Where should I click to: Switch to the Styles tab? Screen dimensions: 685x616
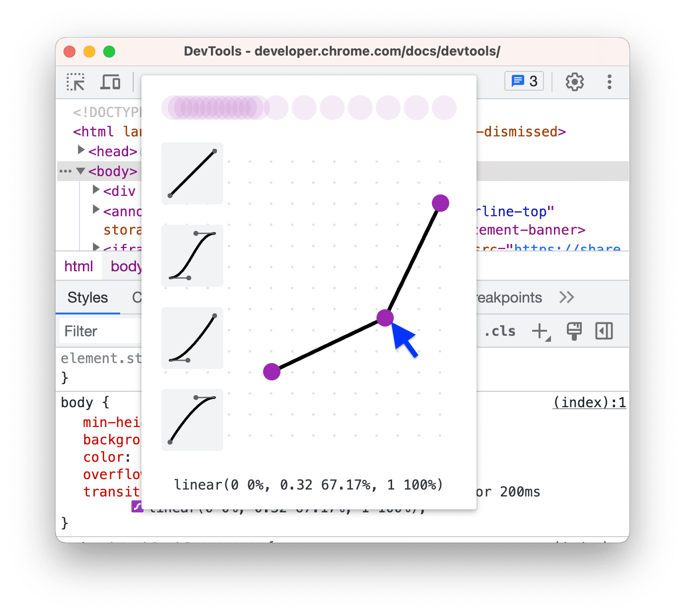pyautogui.click(x=87, y=297)
